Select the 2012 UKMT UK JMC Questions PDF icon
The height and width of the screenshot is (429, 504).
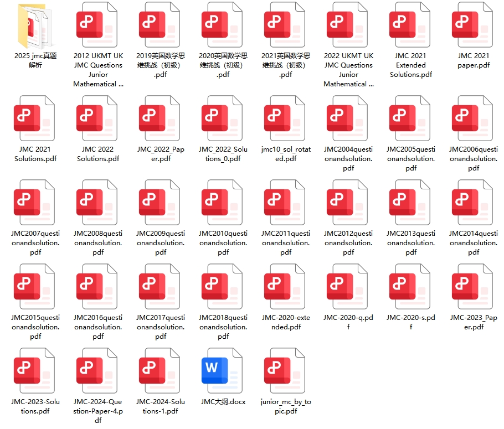[97, 25]
